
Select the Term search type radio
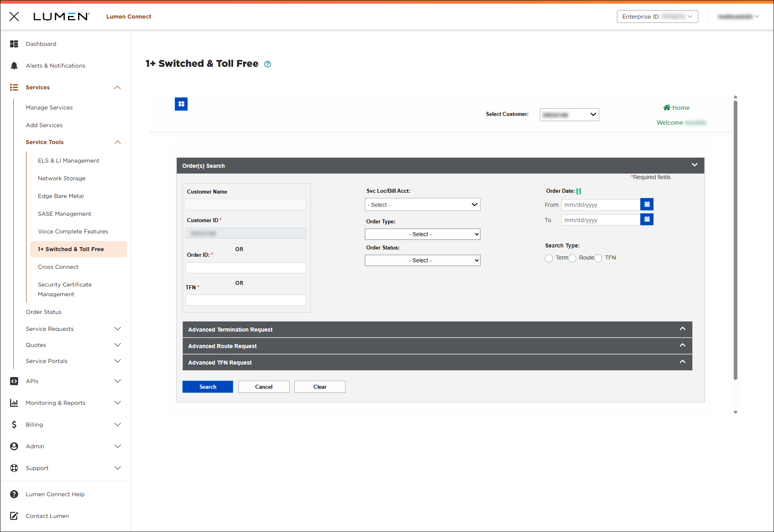(x=549, y=258)
